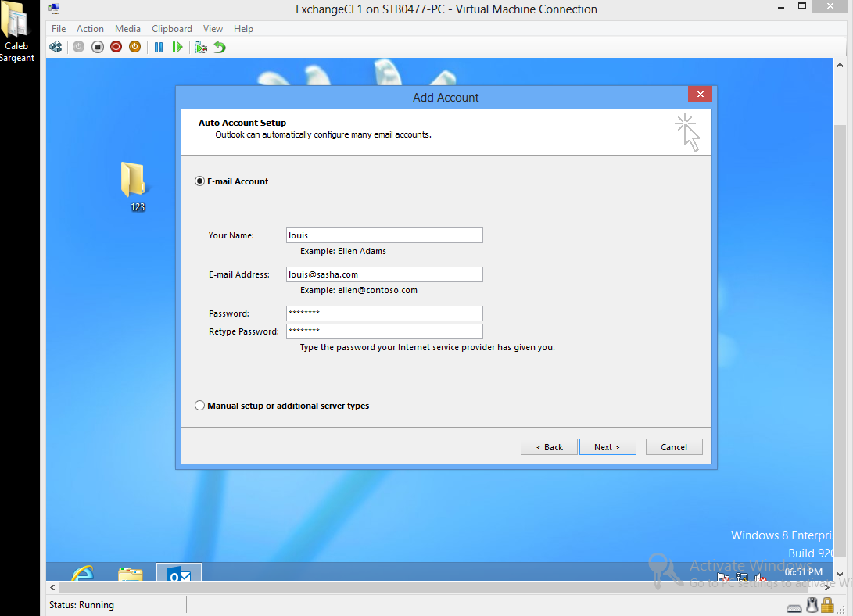This screenshot has height=616, width=853.
Task: Click the Your Name input field
Action: tap(385, 235)
